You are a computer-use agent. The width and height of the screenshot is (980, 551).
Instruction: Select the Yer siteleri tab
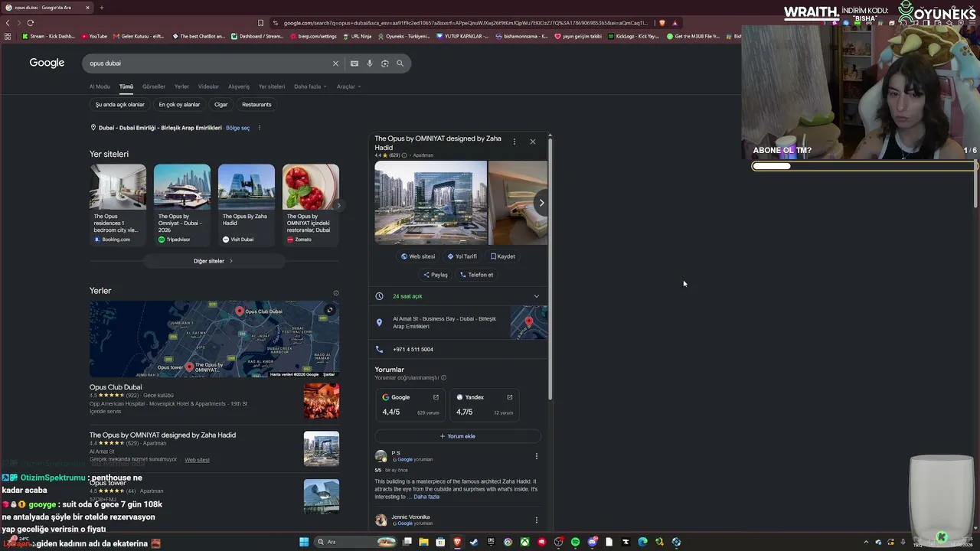[x=272, y=86]
